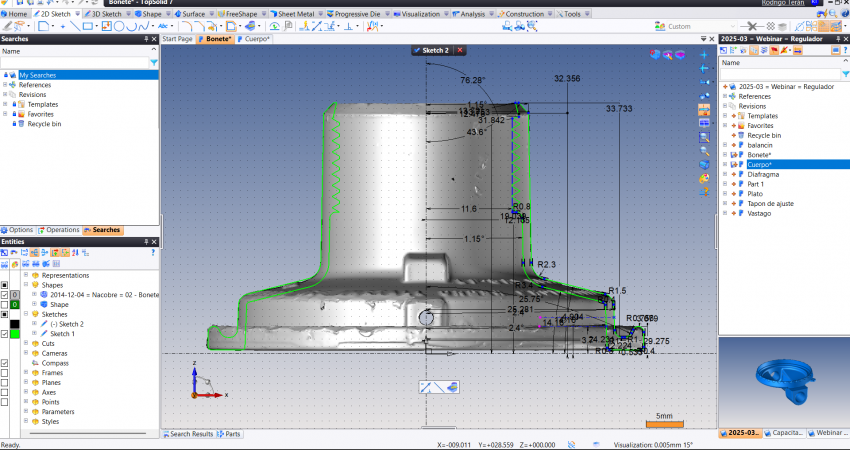Toggle the Shapes folder visibility checkbox
The width and height of the screenshot is (850, 450).
pyautogui.click(x=5, y=285)
